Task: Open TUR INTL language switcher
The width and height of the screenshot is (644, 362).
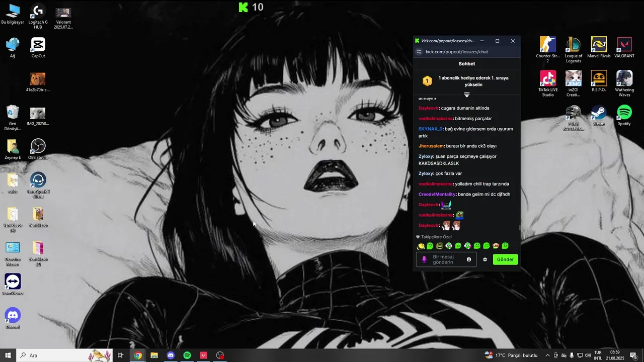Action: [x=598, y=355]
